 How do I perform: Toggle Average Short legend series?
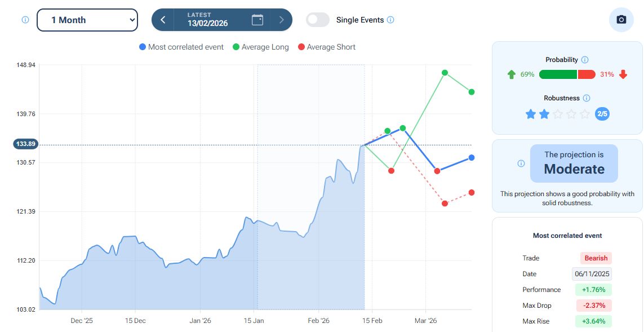pyautogui.click(x=326, y=47)
